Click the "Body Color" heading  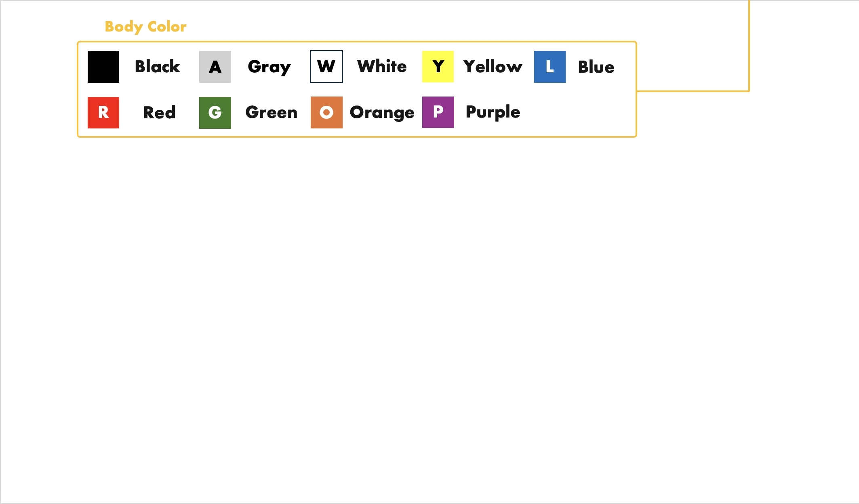point(146,27)
